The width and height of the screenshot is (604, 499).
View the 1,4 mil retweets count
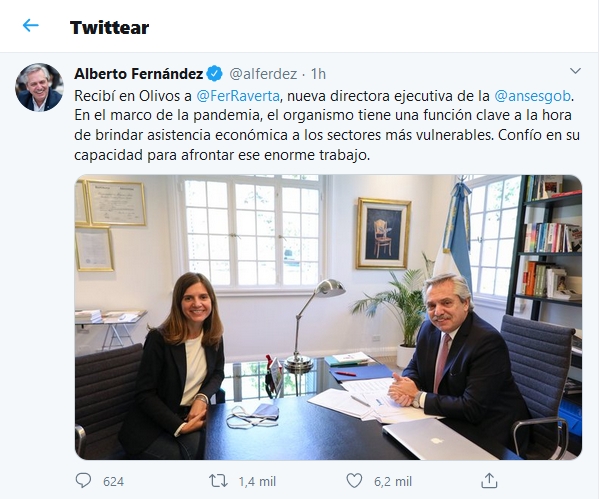coord(257,481)
